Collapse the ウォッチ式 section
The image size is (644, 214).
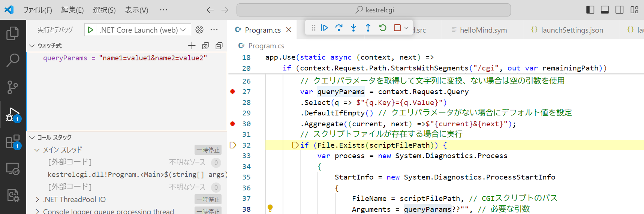click(x=32, y=46)
